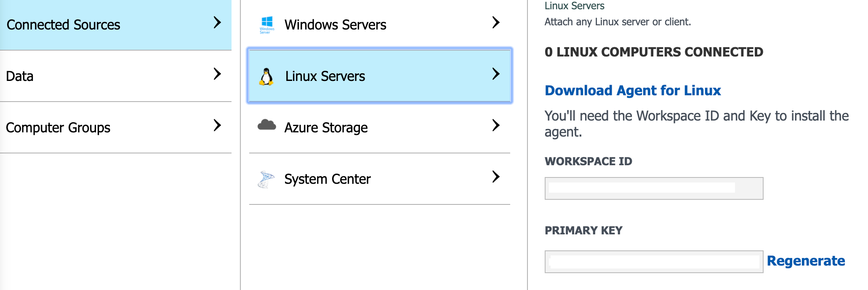
Task: Regenerate the primary key
Action: tap(806, 261)
